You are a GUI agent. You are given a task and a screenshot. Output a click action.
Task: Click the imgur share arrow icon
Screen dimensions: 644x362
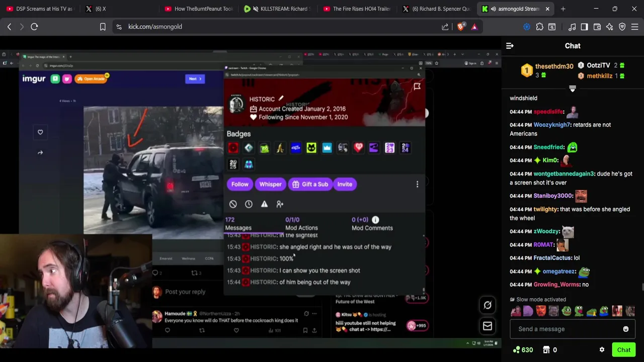click(40, 152)
